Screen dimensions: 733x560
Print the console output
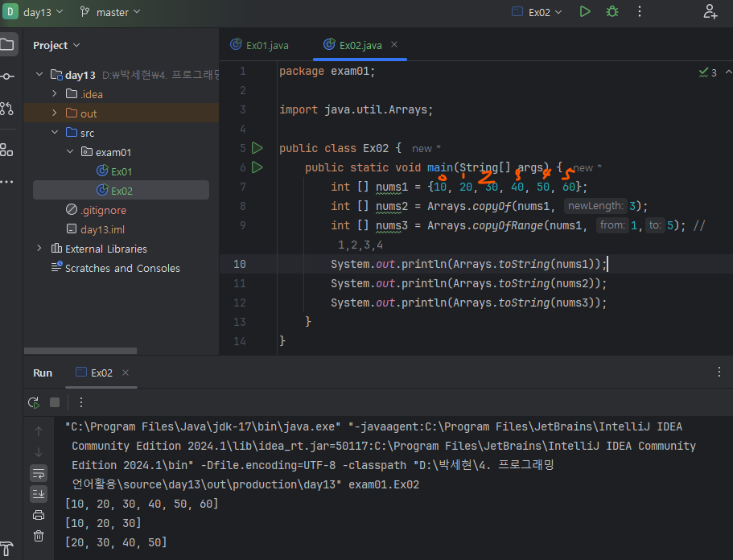point(39,515)
